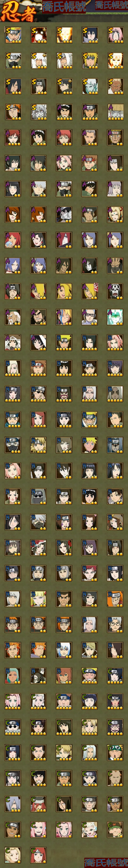Select the A-rank Third Hokage wearing hat
Image resolution: width=128 pixels, height=868 pixels.
13,342
